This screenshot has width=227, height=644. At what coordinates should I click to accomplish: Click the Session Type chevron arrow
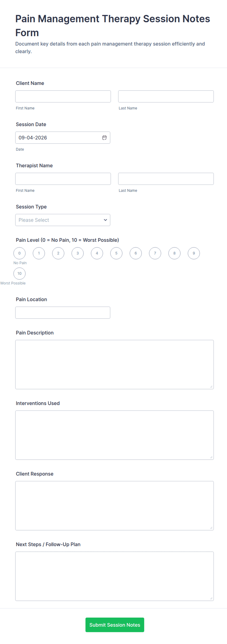[105, 220]
